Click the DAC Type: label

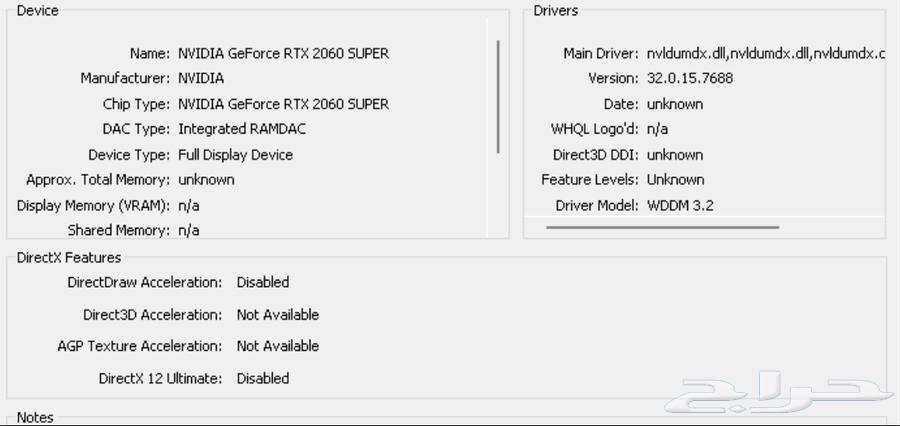tap(137, 129)
